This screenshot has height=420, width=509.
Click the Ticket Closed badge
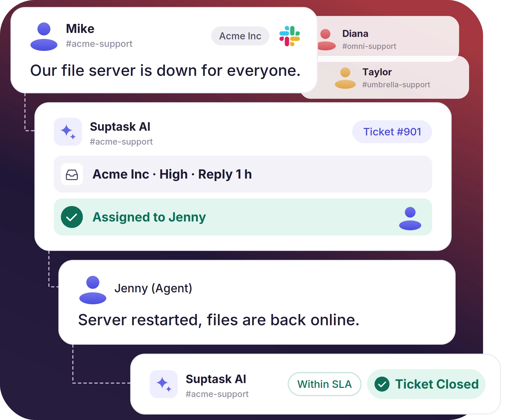[426, 384]
